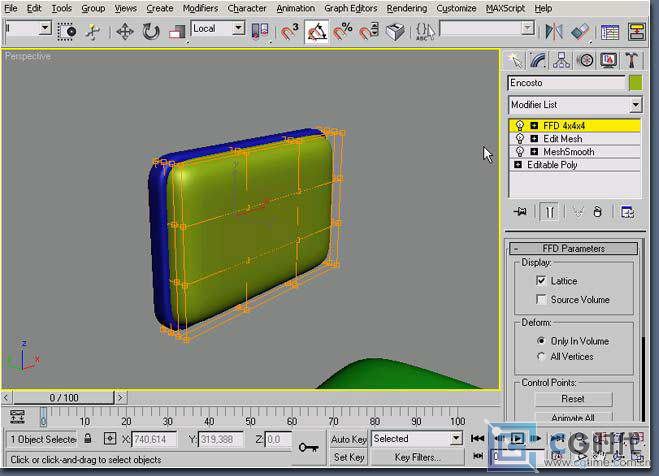Collapse the FFD Parameters rollout

click(x=573, y=248)
